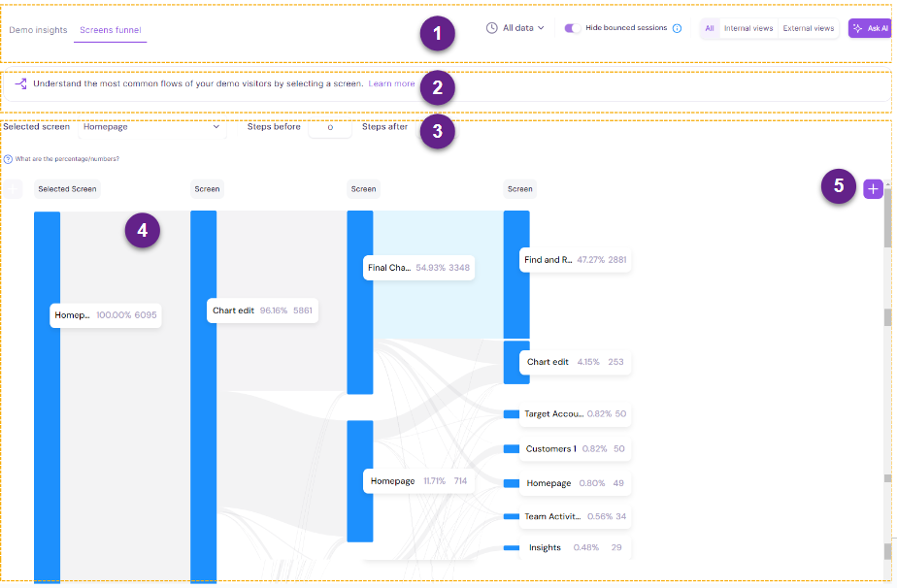Switch to the Internal views filter
Viewport: 897px width, 588px height.
748,28
